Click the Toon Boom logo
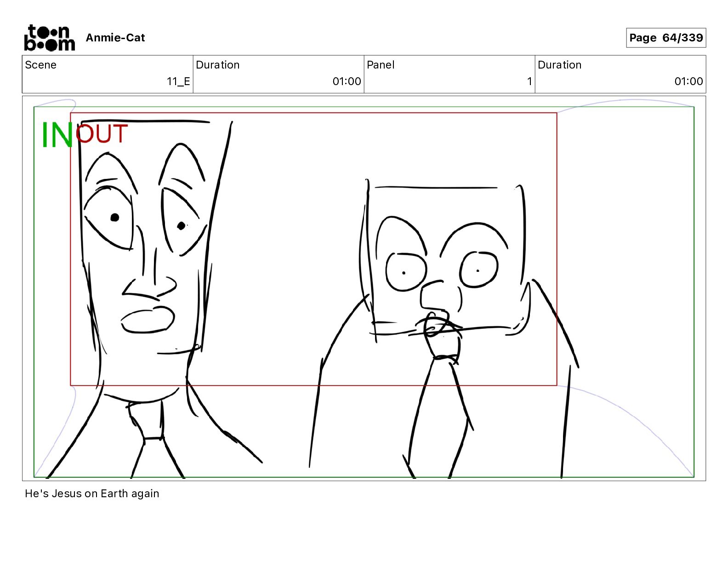Image resolution: width=728 pixels, height=563 pixels. point(49,38)
